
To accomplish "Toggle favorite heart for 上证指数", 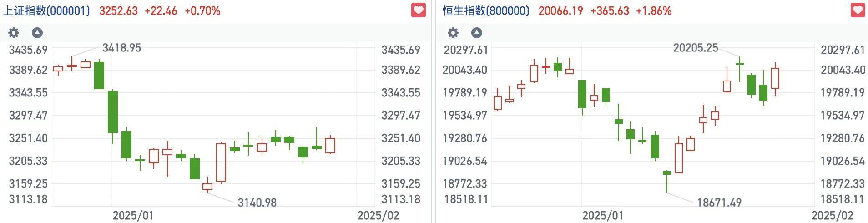I will coord(419,10).
